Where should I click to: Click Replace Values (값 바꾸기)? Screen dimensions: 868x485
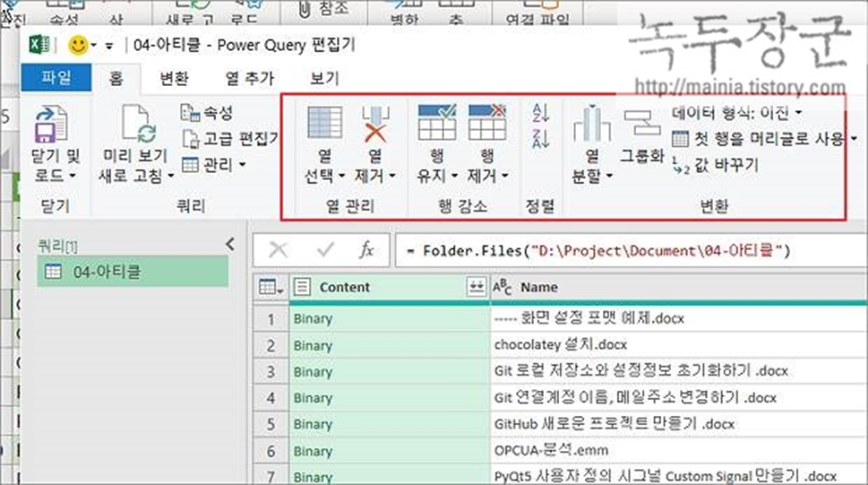pos(715,165)
